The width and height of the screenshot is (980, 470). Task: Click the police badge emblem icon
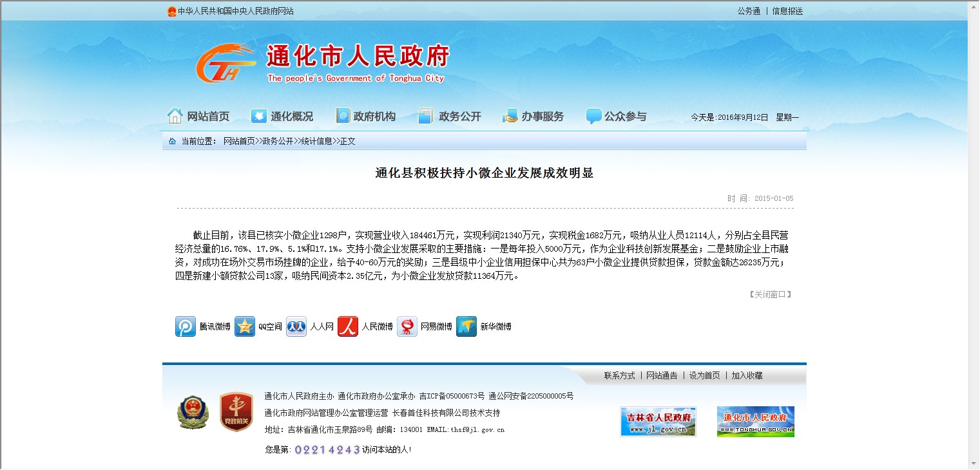click(x=193, y=412)
